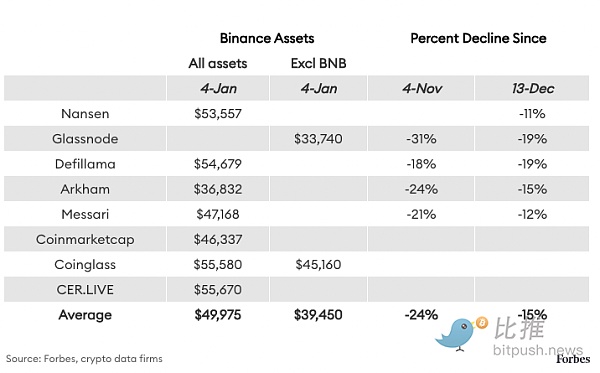Click the Arkham -24% cell
This screenshot has height=373, width=600.
click(421, 189)
